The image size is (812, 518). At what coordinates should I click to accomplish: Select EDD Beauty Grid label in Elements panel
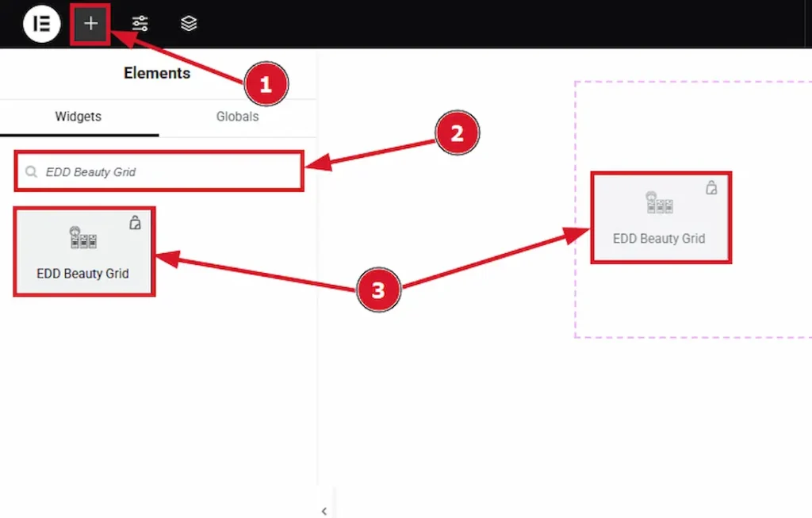tap(82, 274)
